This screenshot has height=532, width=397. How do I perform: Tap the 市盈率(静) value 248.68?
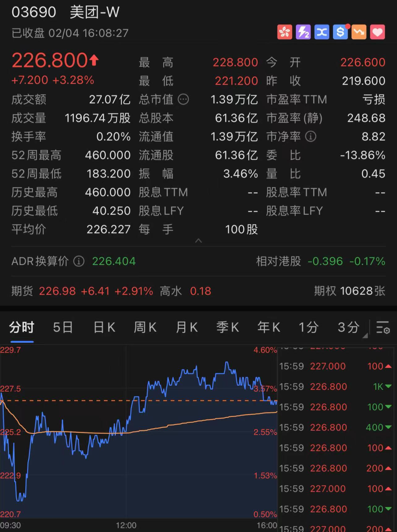[366, 118]
